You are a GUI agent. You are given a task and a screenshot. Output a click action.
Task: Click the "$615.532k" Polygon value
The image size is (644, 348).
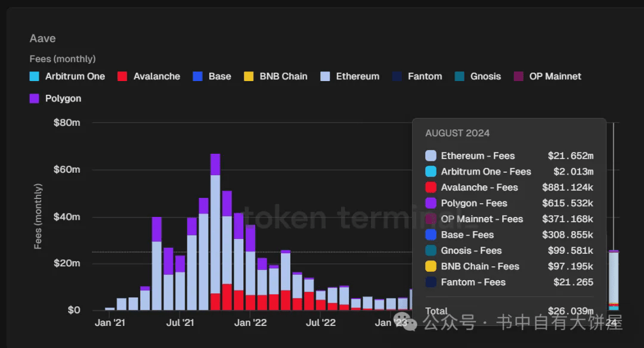pos(568,203)
